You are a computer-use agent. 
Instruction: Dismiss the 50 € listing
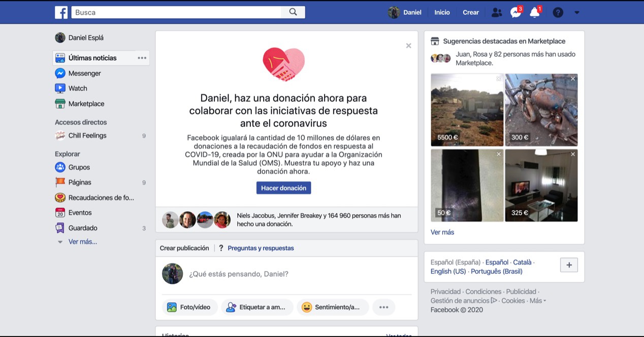499,154
